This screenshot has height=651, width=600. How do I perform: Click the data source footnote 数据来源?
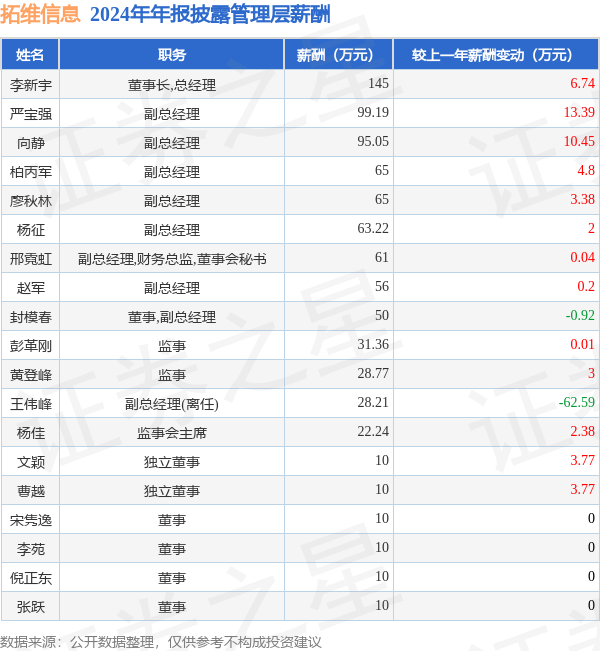click(x=161, y=642)
